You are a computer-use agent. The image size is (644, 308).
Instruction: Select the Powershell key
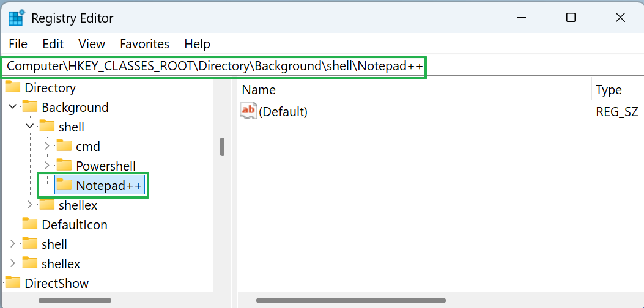[x=106, y=166]
